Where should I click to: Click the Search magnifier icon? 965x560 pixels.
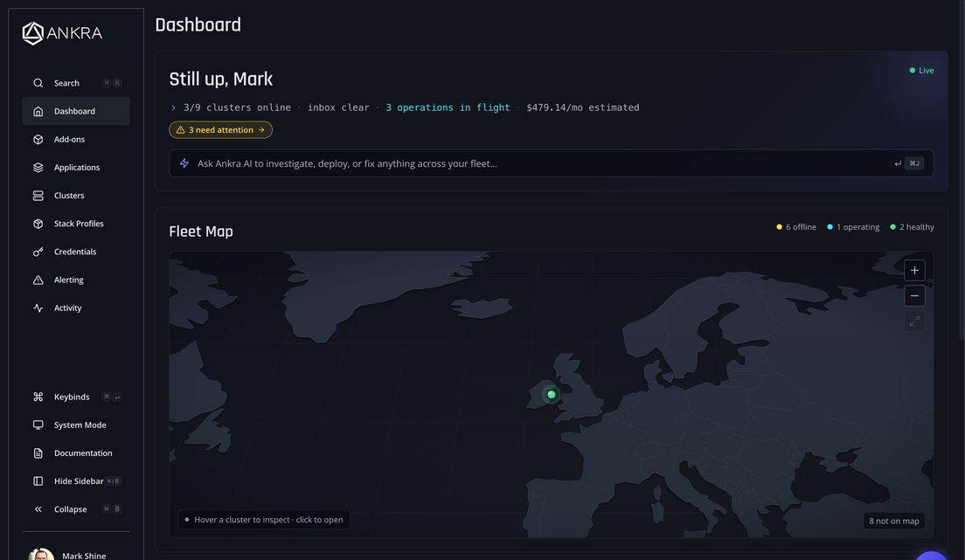point(38,83)
